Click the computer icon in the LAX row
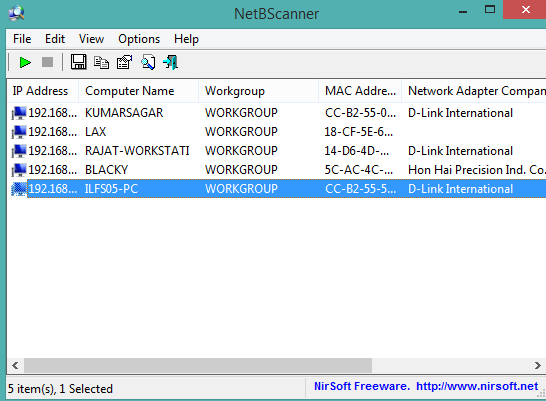546x401 pixels. coord(19,132)
